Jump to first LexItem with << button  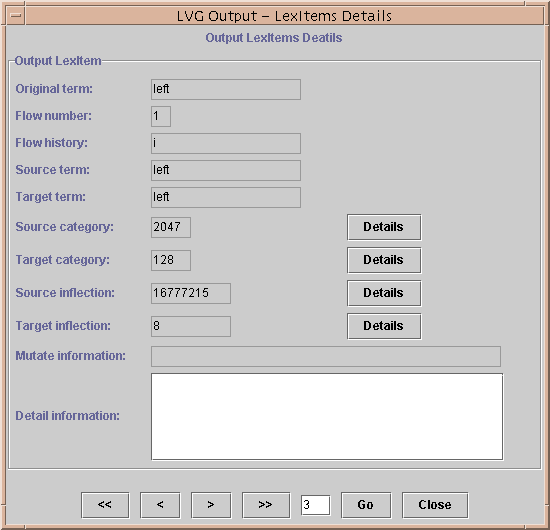pos(105,505)
